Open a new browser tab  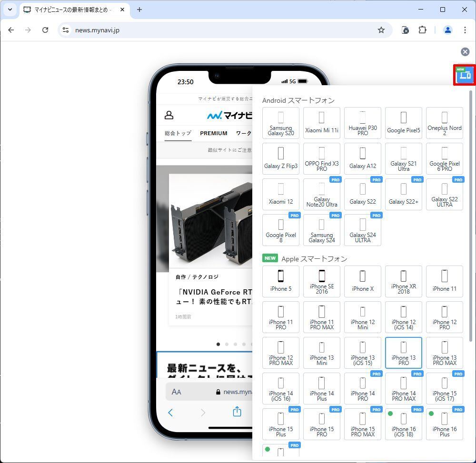coord(139,10)
